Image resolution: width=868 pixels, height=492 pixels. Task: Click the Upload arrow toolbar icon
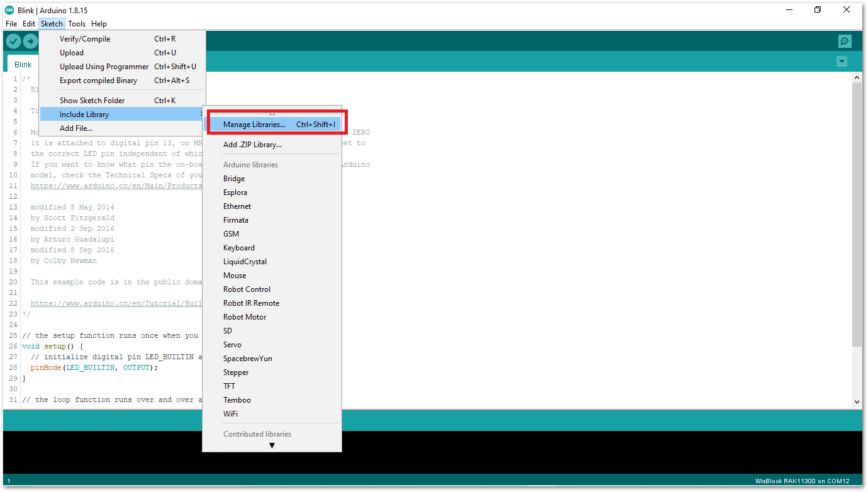point(30,42)
